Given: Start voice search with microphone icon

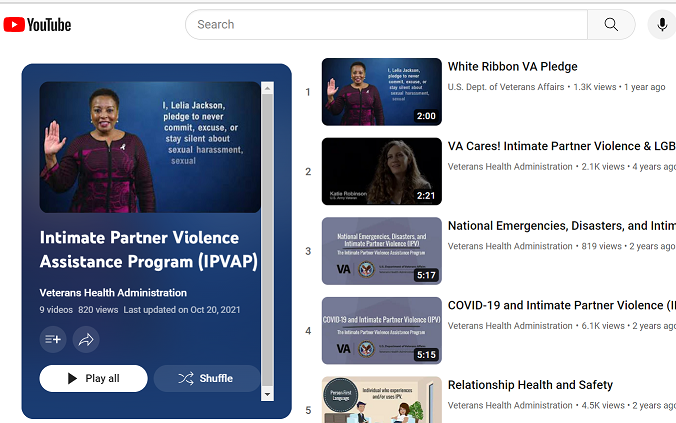Looking at the screenshot, I should [x=662, y=25].
